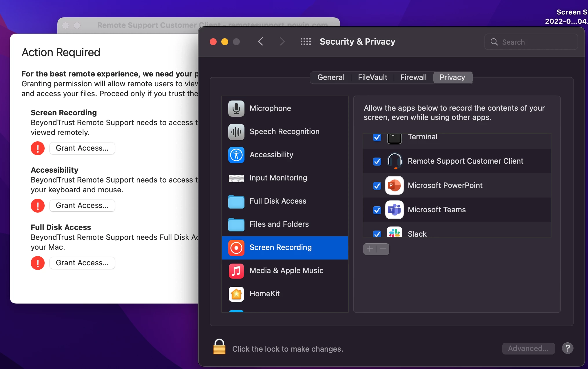The width and height of the screenshot is (588, 369).
Task: Grant Access for Screen Recording
Action: tap(82, 148)
